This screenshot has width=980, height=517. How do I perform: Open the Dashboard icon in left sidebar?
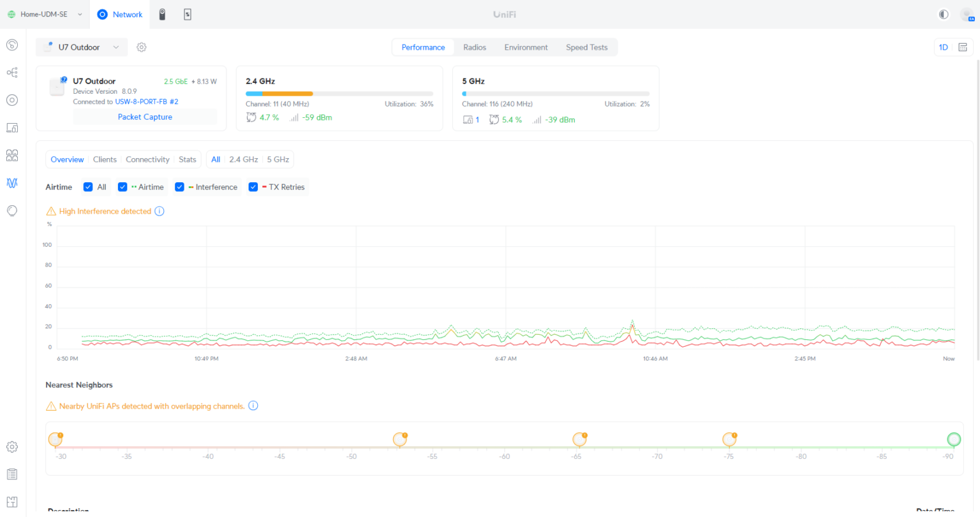[x=11, y=45]
